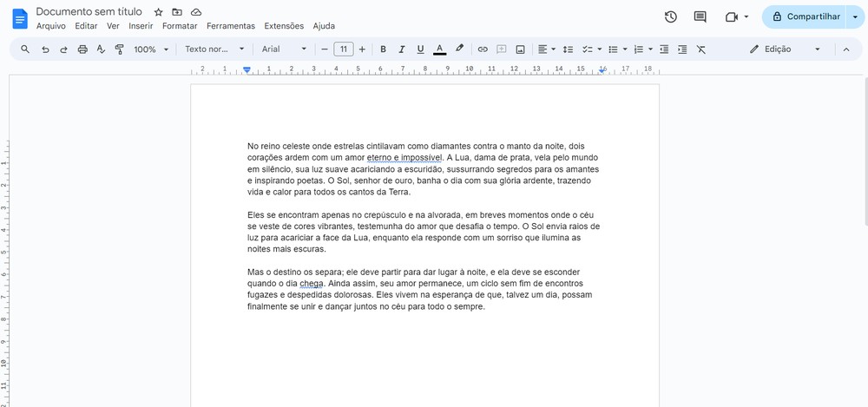Toggle italic formatting
The image size is (868, 407).
402,49
